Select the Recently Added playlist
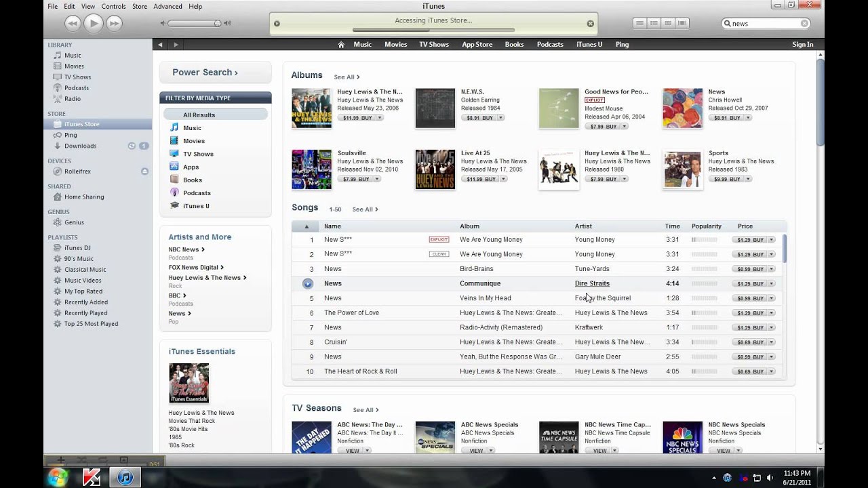868x488 pixels. (86, 302)
